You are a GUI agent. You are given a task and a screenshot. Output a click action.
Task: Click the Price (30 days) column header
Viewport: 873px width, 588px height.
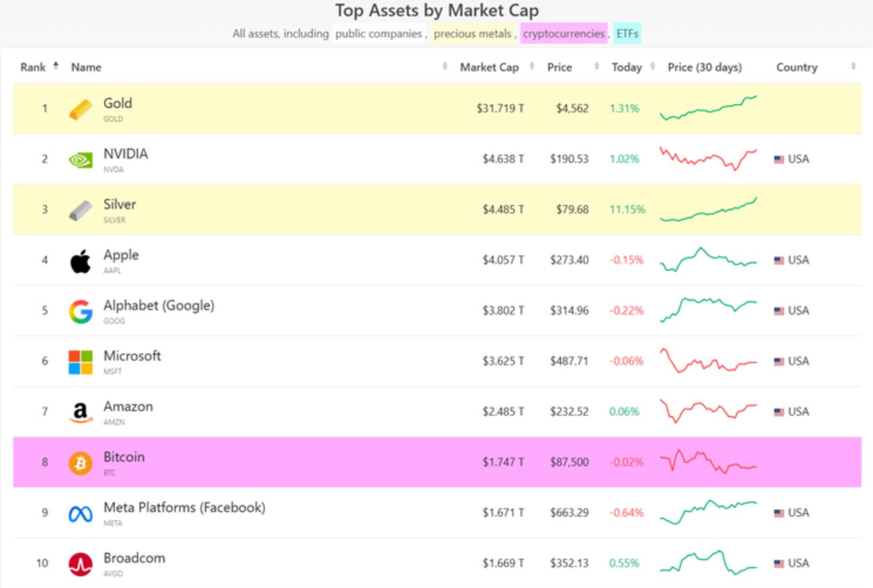(x=704, y=67)
